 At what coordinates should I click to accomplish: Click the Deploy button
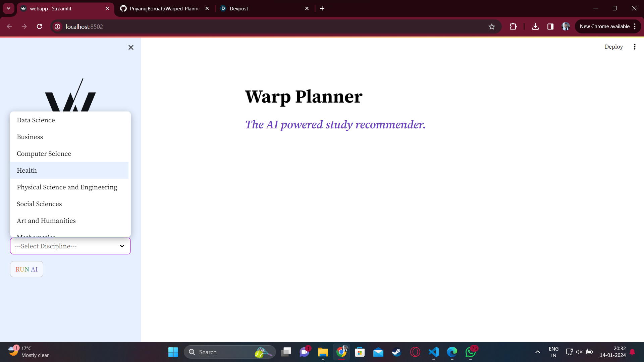(x=613, y=47)
